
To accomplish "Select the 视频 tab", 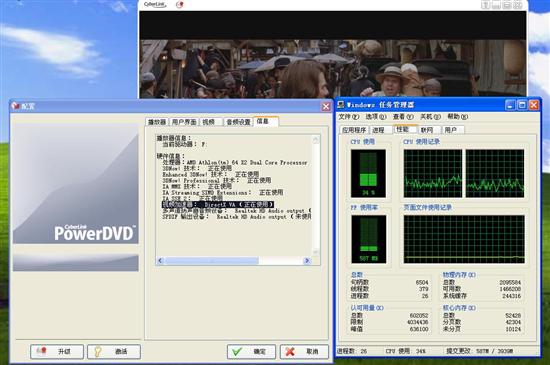I will pos(210,122).
